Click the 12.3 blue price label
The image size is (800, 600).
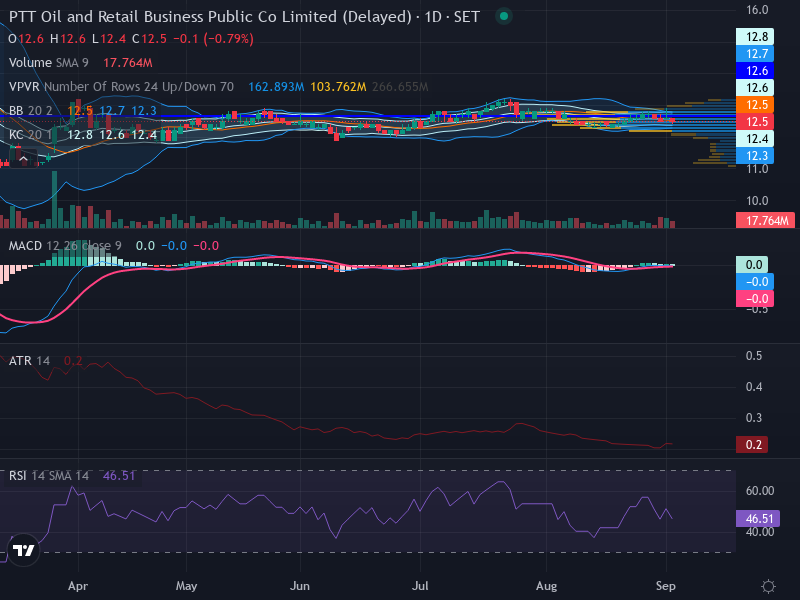point(755,156)
